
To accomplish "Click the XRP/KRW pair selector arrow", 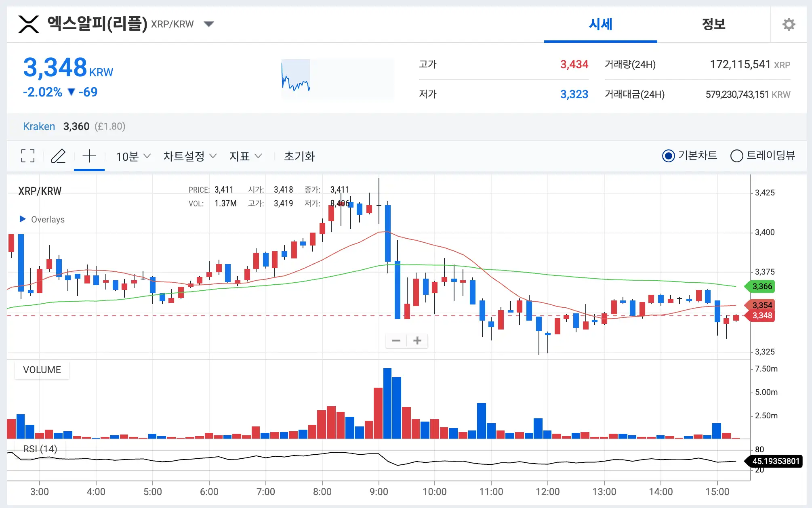I will (x=209, y=24).
